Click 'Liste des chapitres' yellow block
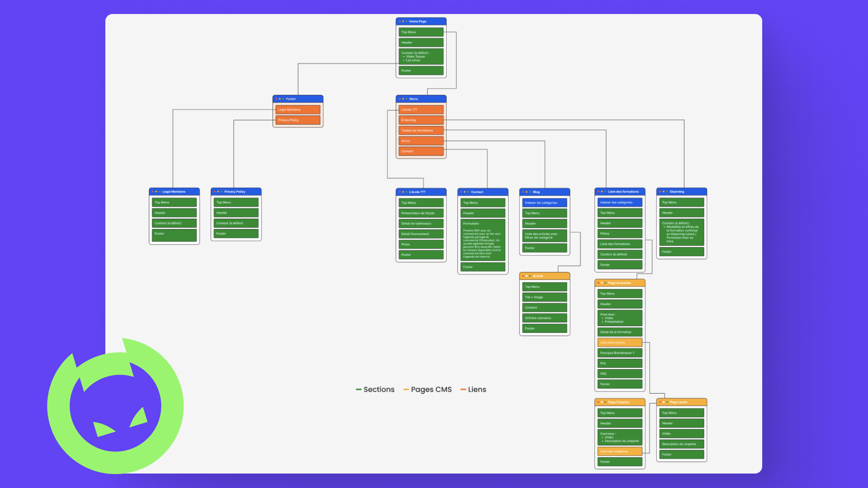868x488 pixels. coord(619,451)
